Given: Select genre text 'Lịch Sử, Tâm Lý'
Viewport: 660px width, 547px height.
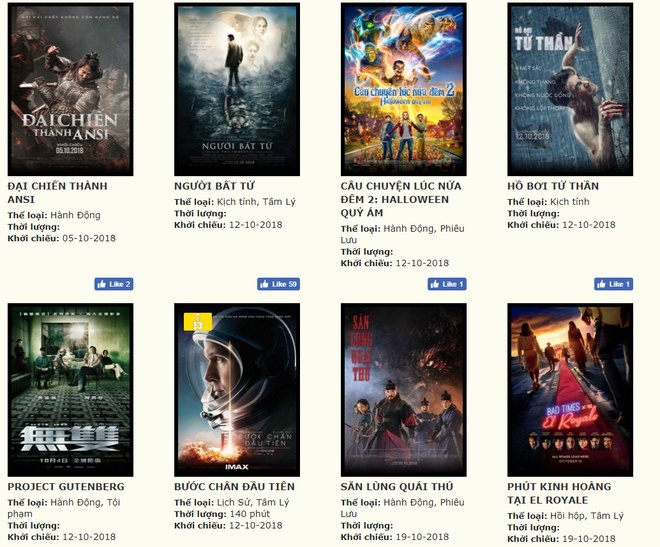Looking at the screenshot, I should pyautogui.click(x=253, y=502).
